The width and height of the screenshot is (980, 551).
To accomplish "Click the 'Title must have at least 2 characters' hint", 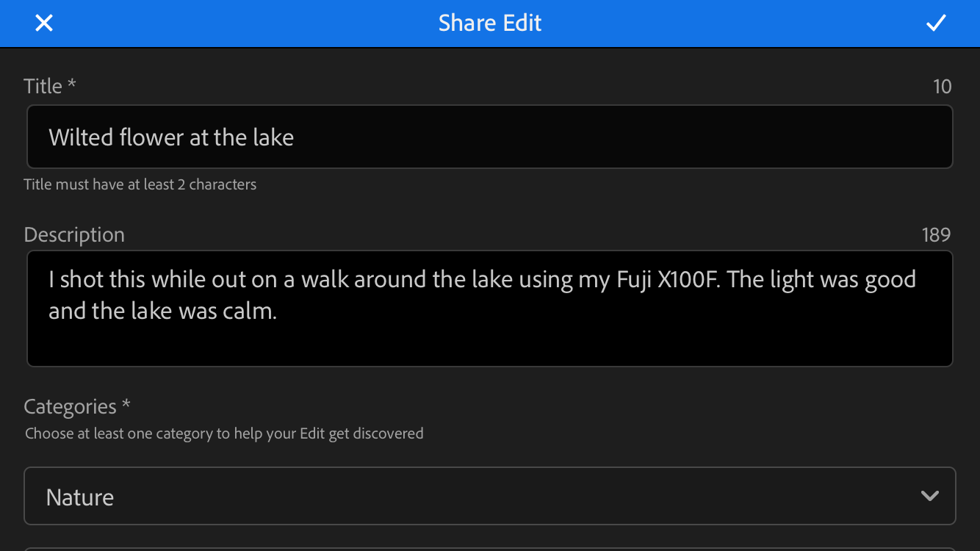I will click(140, 184).
